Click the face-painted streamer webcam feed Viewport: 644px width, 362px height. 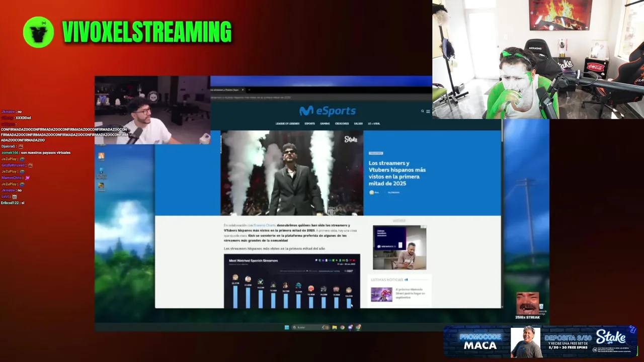[x=538, y=59]
